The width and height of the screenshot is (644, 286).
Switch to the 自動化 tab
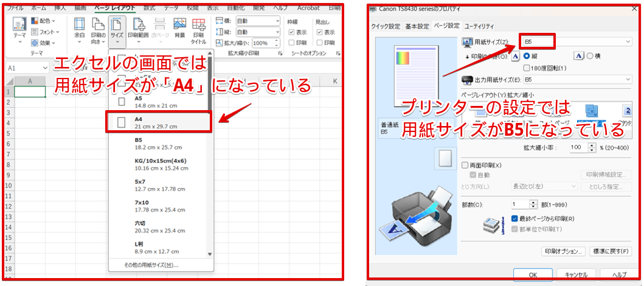[x=236, y=7]
